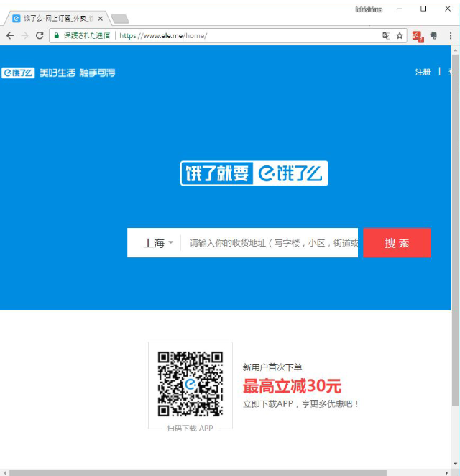Maximize the browser window
Image resolution: width=460 pixels, height=476 pixels.
(423, 9)
